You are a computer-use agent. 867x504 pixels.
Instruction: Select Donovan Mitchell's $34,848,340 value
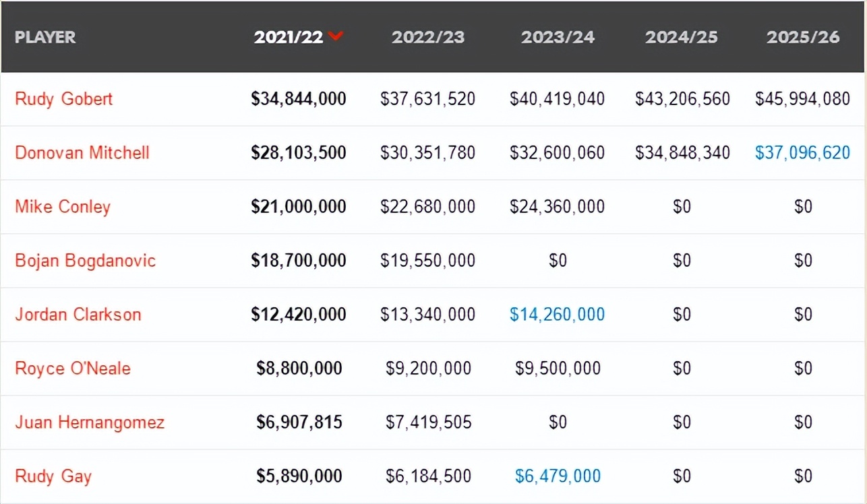pos(682,153)
